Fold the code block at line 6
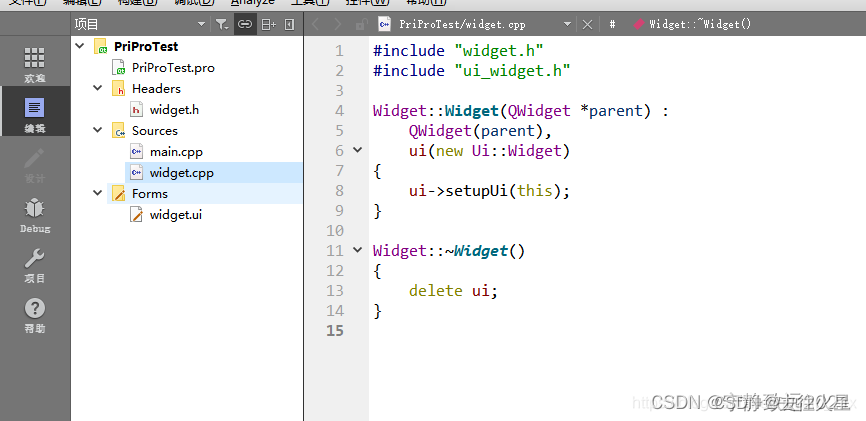 click(x=358, y=150)
